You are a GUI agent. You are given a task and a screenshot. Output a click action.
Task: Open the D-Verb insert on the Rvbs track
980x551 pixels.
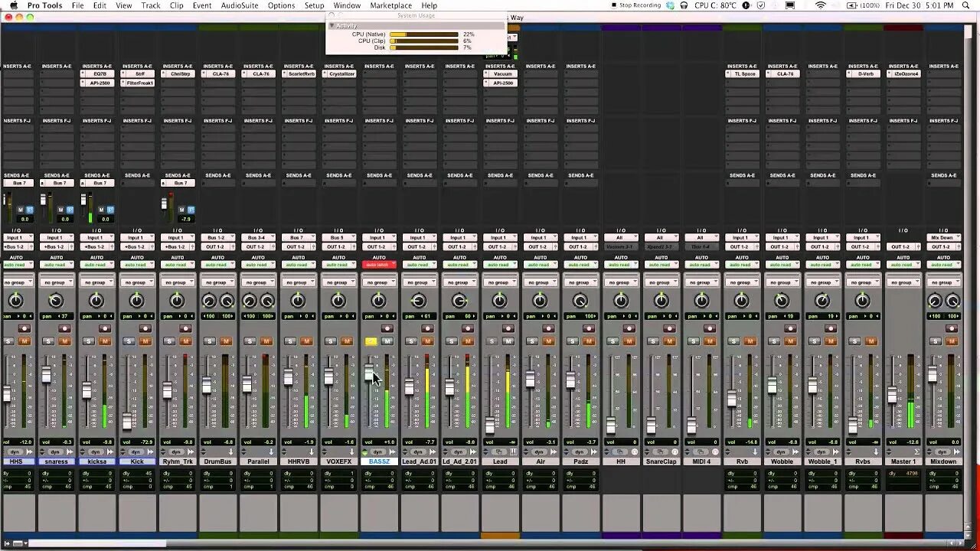pyautogui.click(x=864, y=74)
